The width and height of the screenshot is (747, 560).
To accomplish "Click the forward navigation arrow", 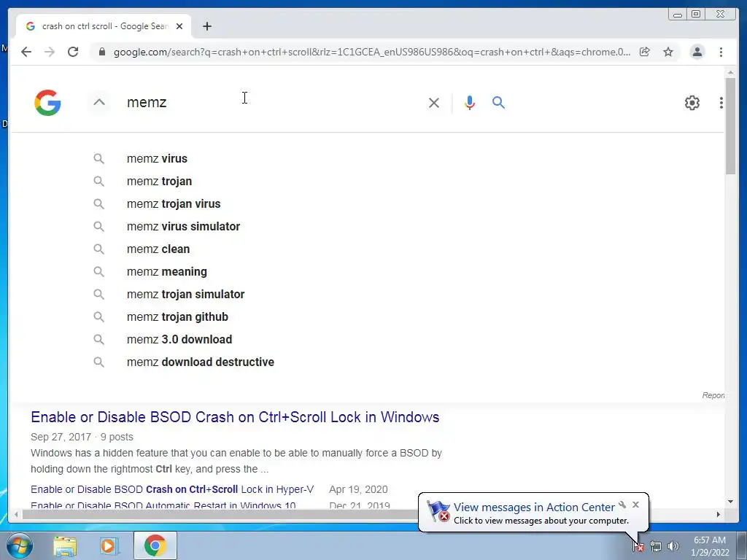I will (50, 52).
